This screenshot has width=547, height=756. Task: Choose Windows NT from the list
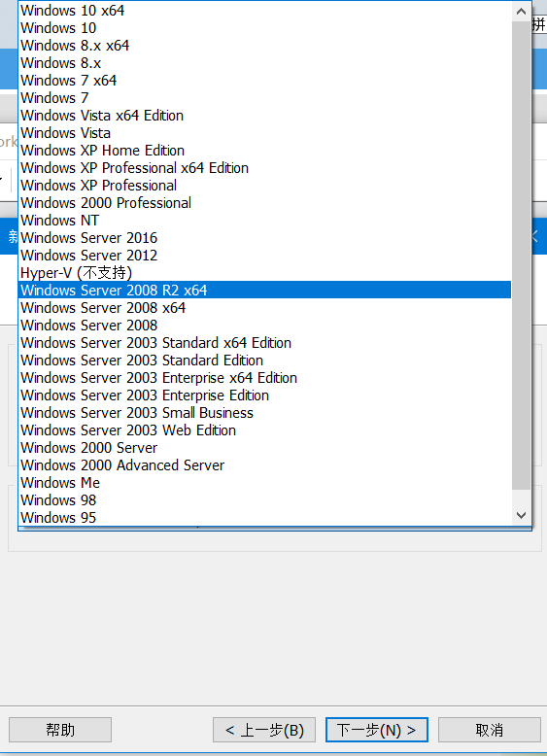(264, 221)
